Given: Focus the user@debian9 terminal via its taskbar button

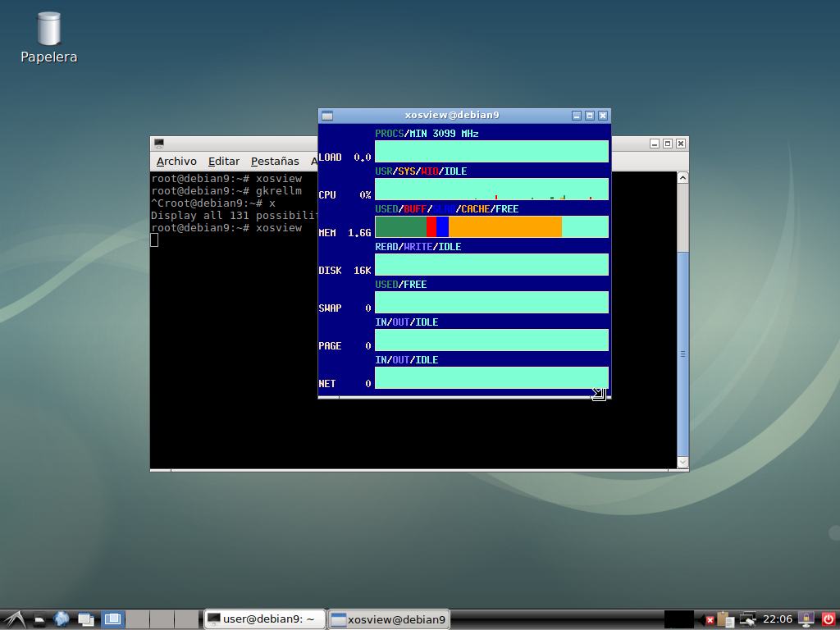Looking at the screenshot, I should coord(262,619).
